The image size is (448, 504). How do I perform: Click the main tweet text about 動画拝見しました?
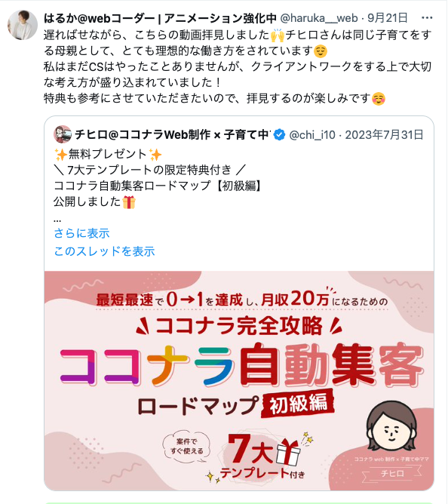click(x=237, y=66)
